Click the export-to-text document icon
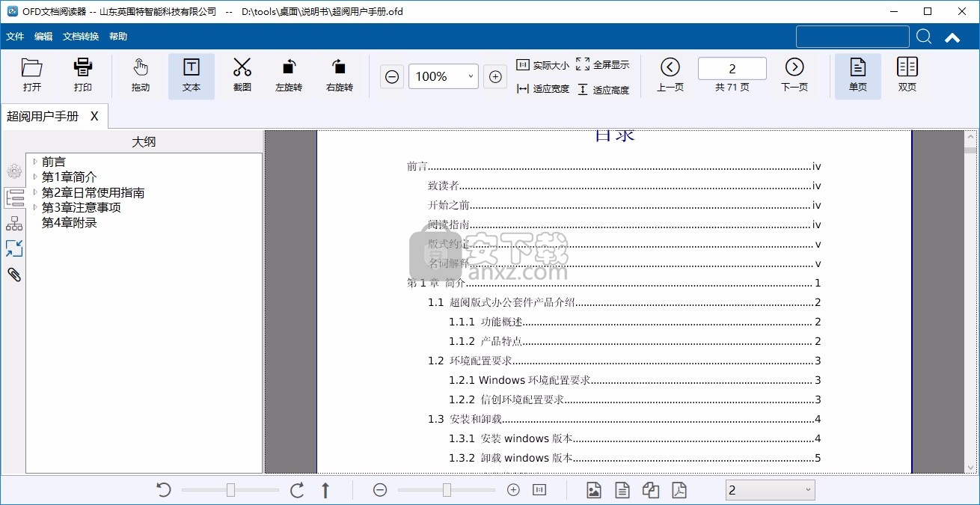Screen dimensions: 980x505 (622, 490)
